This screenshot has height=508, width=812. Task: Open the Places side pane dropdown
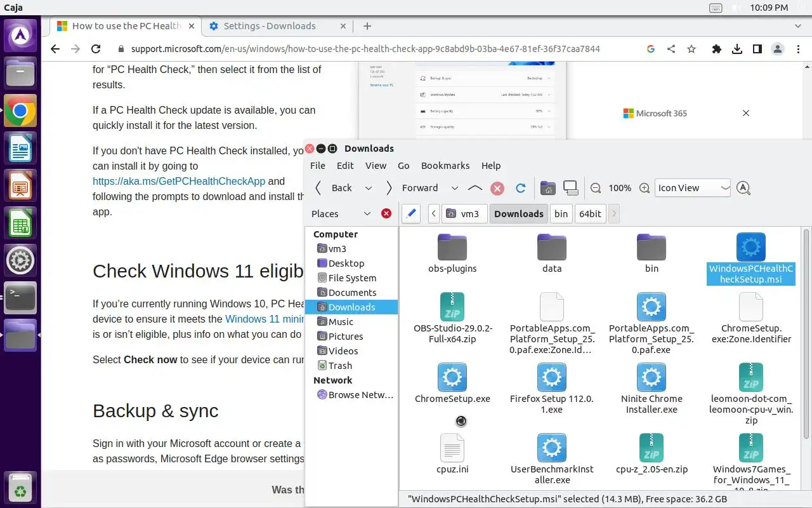367,214
